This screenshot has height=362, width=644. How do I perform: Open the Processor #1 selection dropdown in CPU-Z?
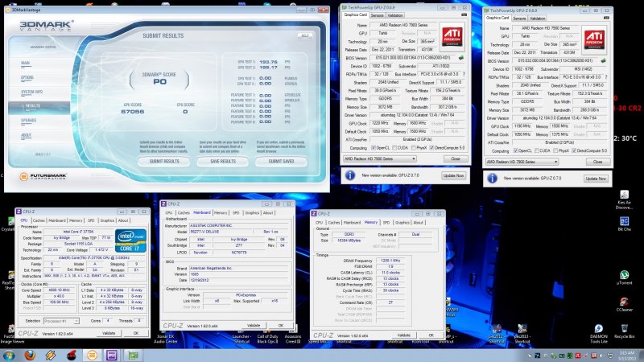[x=61, y=321]
